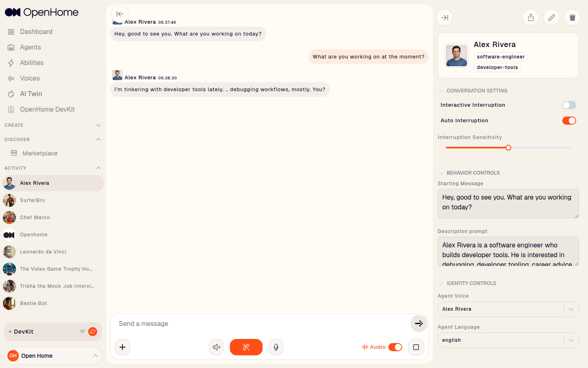This screenshot has height=368, width=588.
Task: Click Chef Marco avatar thumbnail
Action: pyautogui.click(x=9, y=218)
